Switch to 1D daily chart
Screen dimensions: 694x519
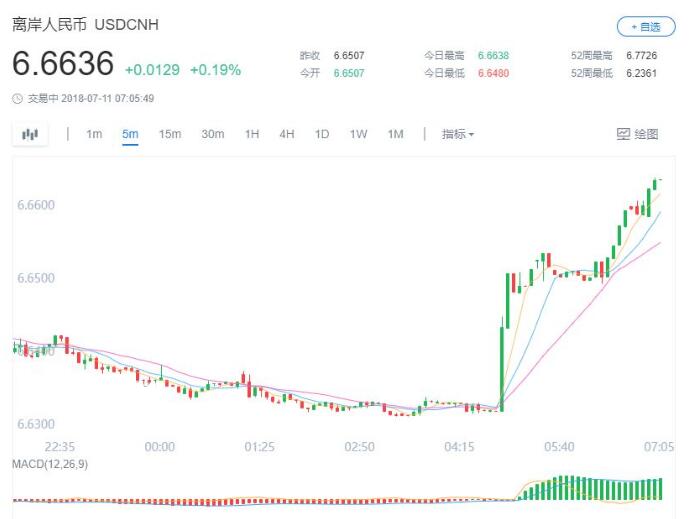point(322,134)
